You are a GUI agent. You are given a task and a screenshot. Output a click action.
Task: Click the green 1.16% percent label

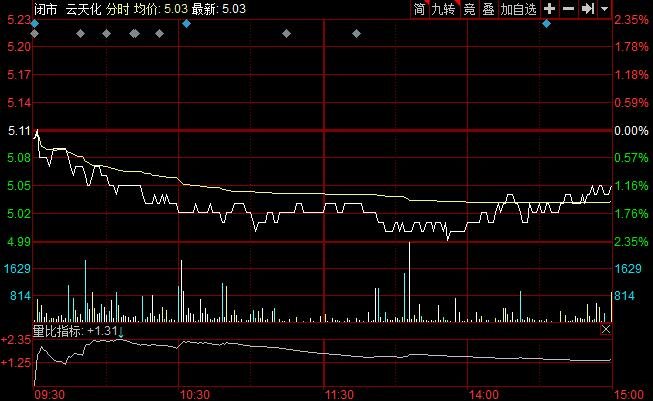pos(631,186)
